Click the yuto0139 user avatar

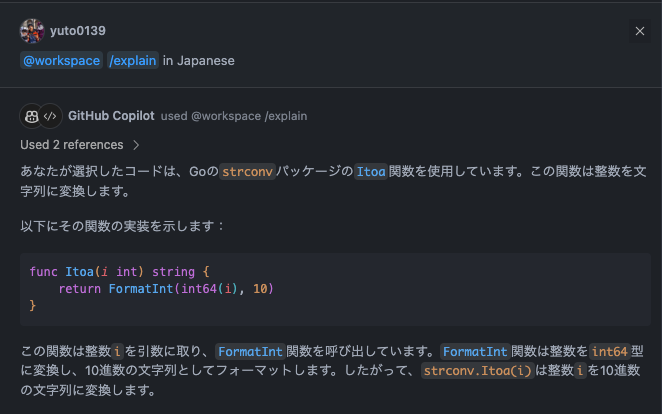tap(32, 31)
